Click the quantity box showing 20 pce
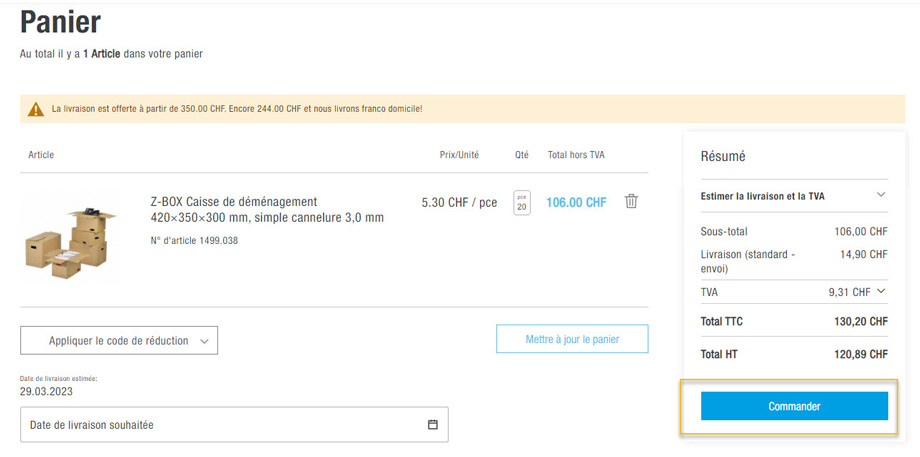The height and width of the screenshot is (457, 920). coord(522,202)
